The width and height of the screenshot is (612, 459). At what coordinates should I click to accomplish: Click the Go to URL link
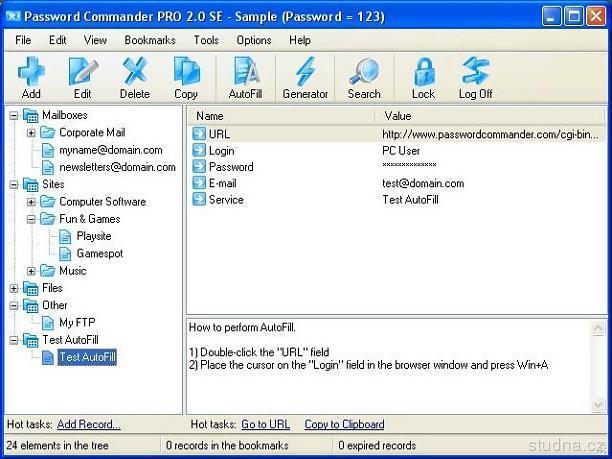tap(265, 424)
